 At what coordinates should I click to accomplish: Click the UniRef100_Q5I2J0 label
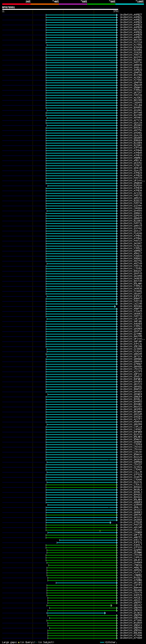coord(131,530)
